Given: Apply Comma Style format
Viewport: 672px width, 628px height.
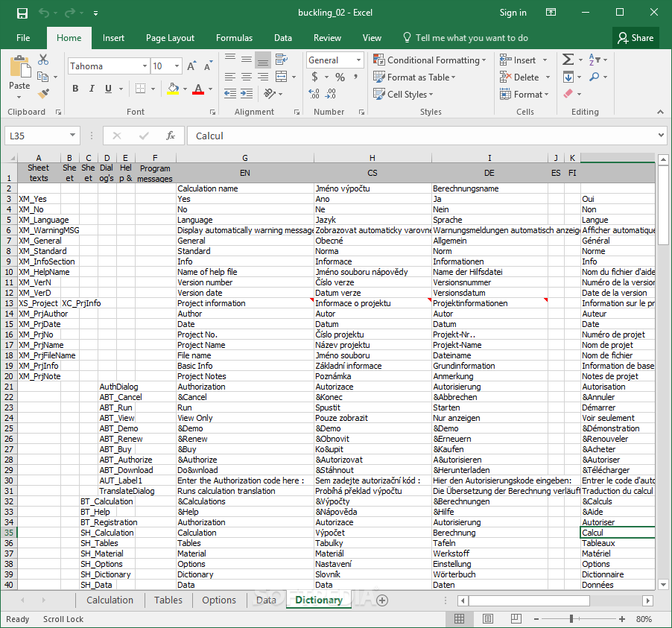Looking at the screenshot, I should tap(355, 77).
